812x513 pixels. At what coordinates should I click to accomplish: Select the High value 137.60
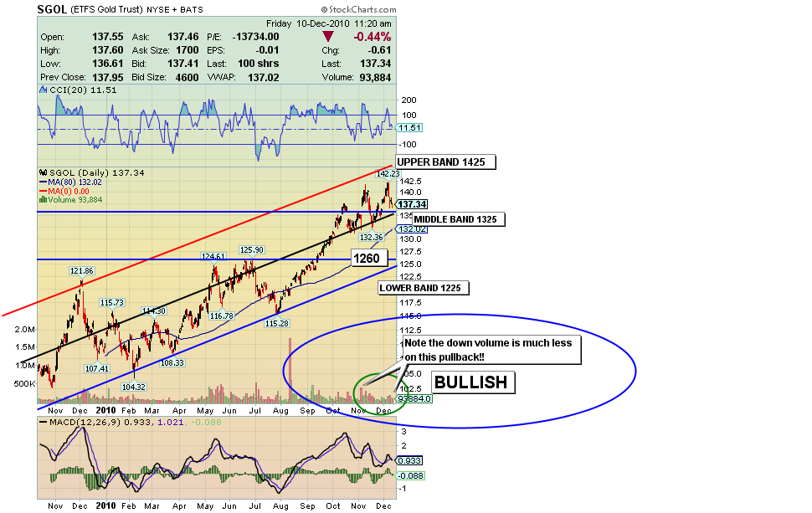tap(108, 50)
